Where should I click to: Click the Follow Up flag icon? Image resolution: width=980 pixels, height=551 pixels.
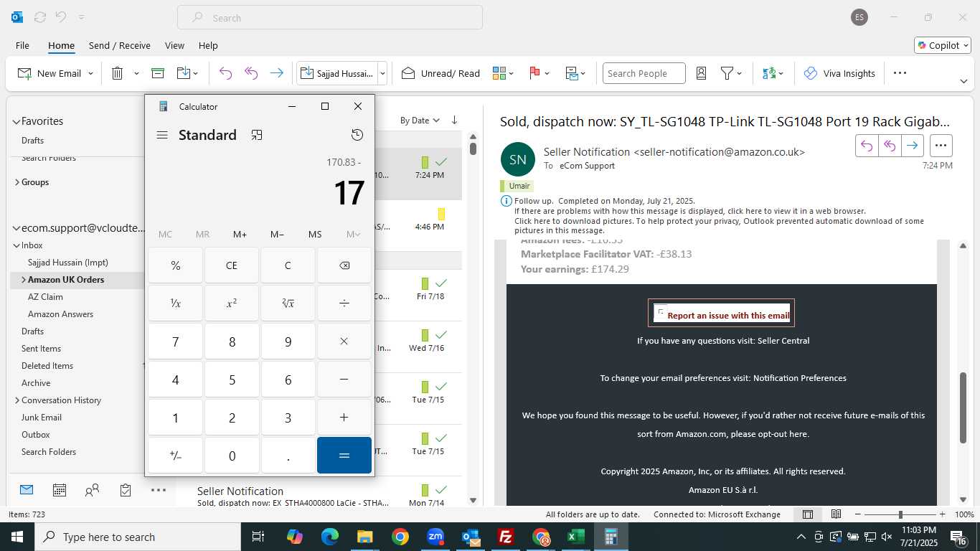pos(534,73)
